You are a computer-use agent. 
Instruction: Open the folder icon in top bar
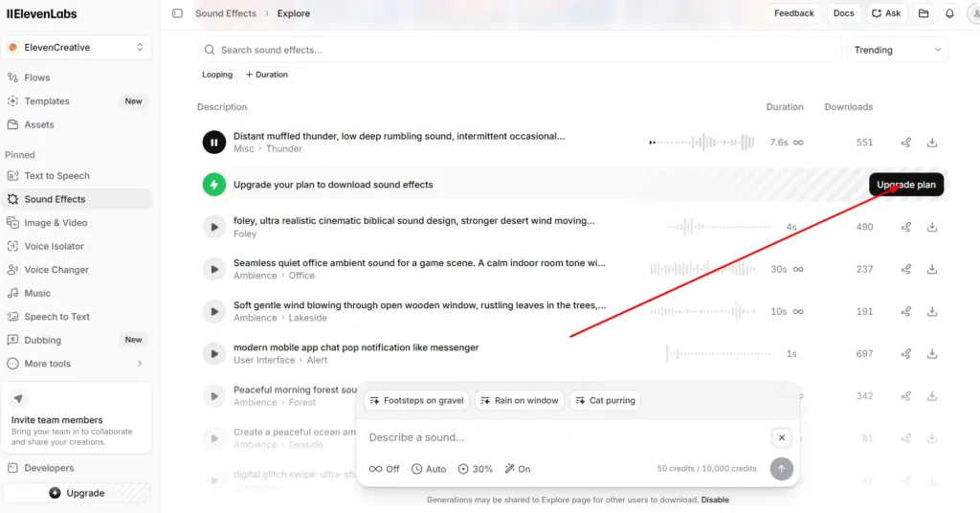(x=924, y=13)
